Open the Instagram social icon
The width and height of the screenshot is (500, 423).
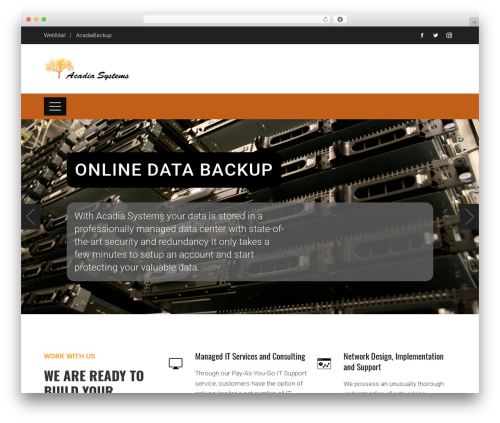(449, 35)
